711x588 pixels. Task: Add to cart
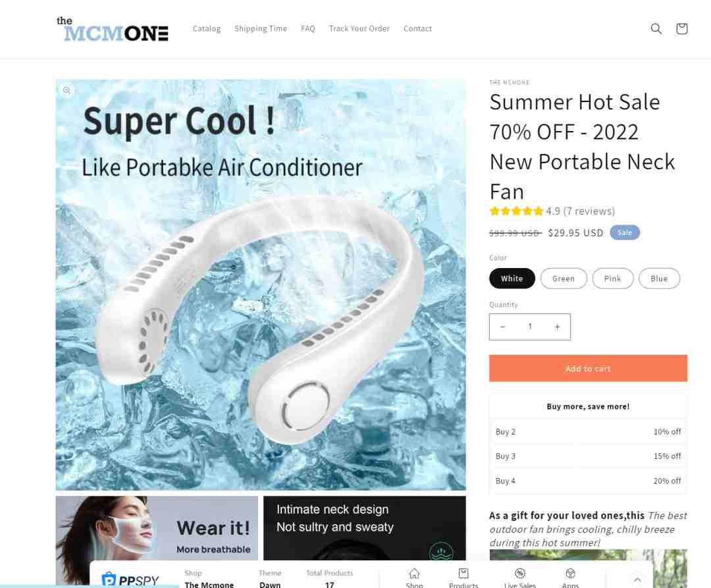click(588, 368)
